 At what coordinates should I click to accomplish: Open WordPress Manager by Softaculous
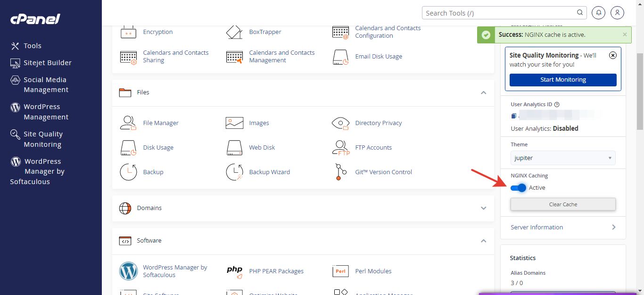tap(175, 270)
